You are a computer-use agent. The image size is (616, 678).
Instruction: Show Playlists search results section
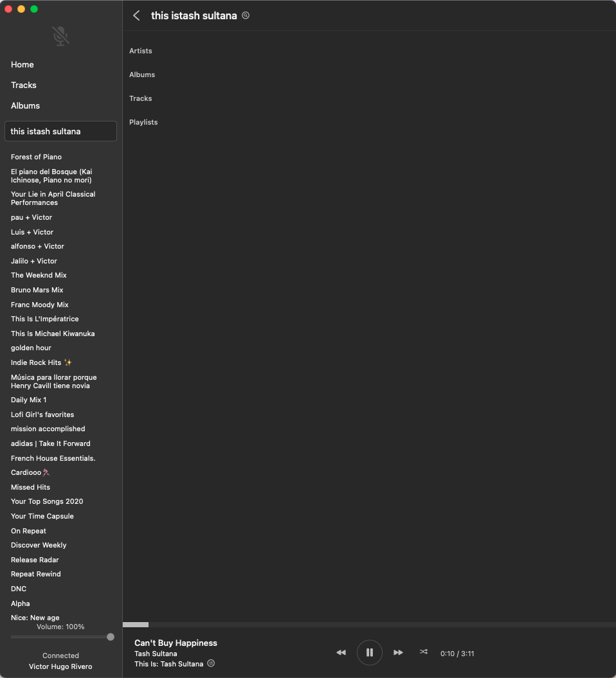tap(143, 122)
